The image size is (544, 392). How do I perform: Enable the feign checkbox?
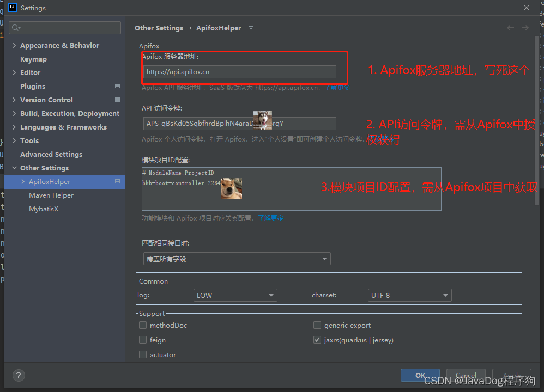143,340
